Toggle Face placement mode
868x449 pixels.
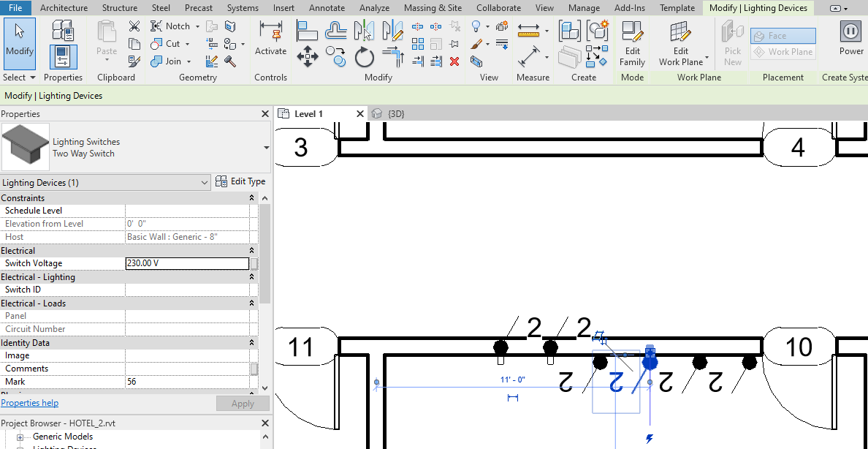pos(783,35)
